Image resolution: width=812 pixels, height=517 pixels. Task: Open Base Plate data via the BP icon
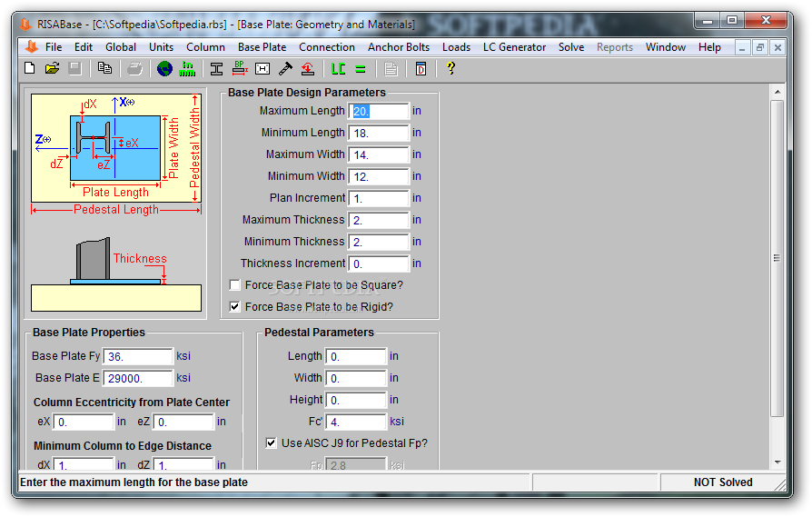click(239, 68)
